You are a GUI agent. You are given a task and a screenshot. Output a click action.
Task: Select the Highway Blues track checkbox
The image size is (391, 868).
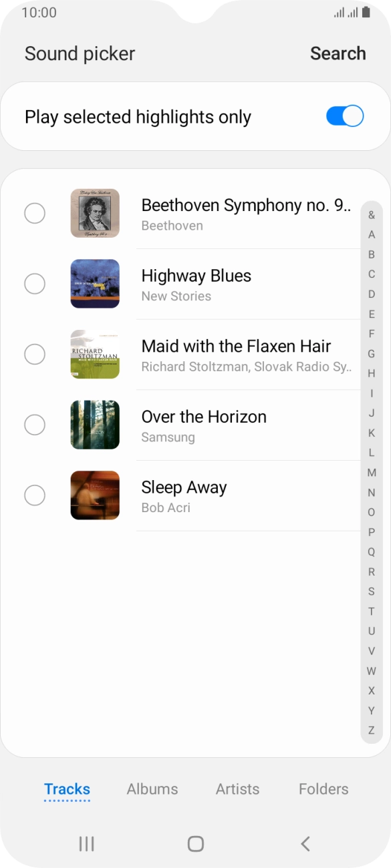coord(35,284)
